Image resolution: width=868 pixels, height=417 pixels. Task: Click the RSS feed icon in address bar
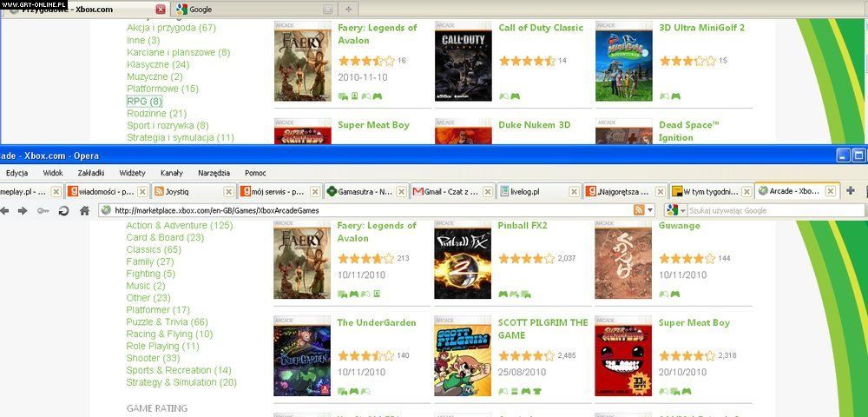(x=640, y=210)
